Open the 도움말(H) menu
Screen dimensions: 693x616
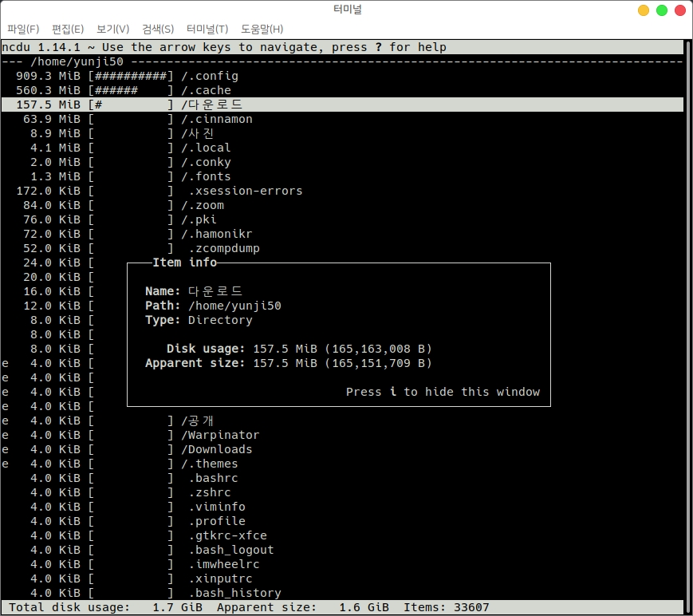(x=262, y=30)
